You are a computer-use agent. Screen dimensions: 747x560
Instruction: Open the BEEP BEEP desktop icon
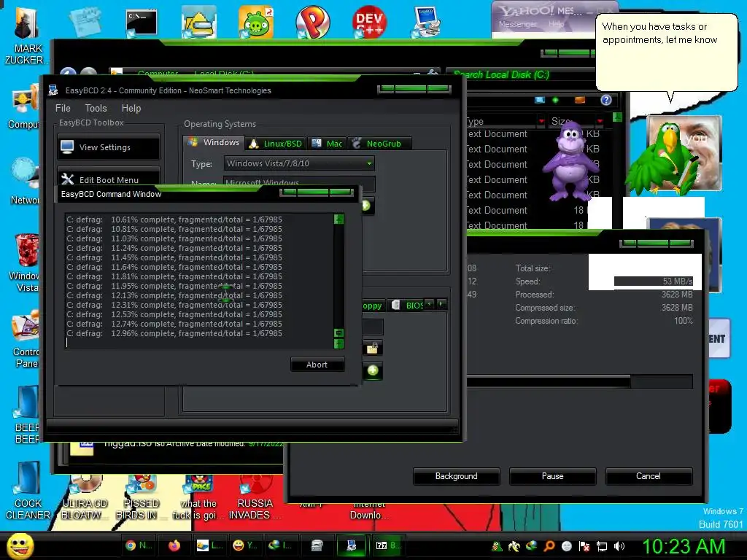pyautogui.click(x=27, y=415)
